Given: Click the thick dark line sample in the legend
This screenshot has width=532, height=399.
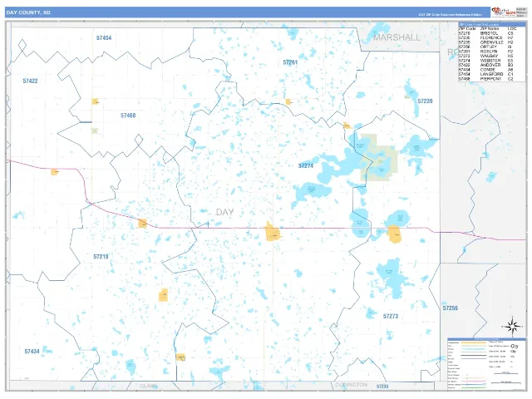Looking at the screenshot, I should coord(474,355).
